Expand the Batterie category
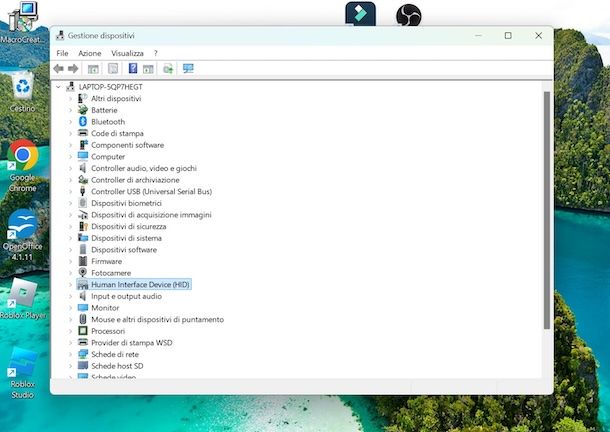610x432 pixels. (70, 110)
